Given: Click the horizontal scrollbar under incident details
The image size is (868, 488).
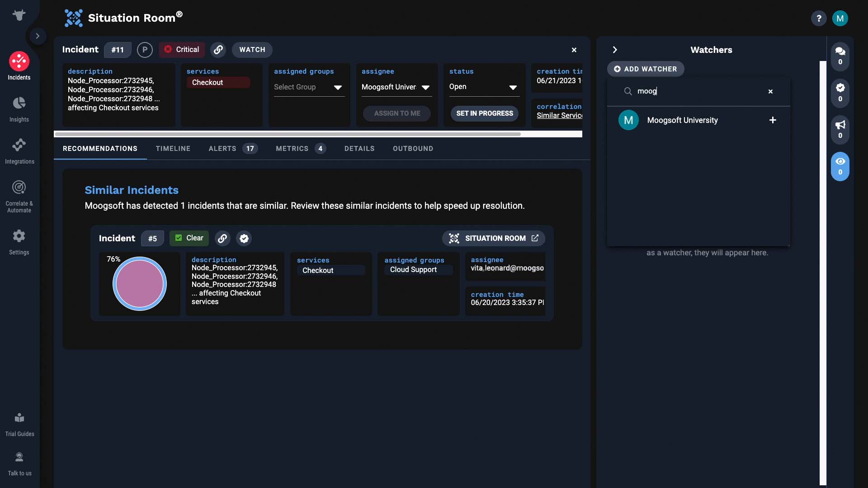Looking at the screenshot, I should [288, 134].
